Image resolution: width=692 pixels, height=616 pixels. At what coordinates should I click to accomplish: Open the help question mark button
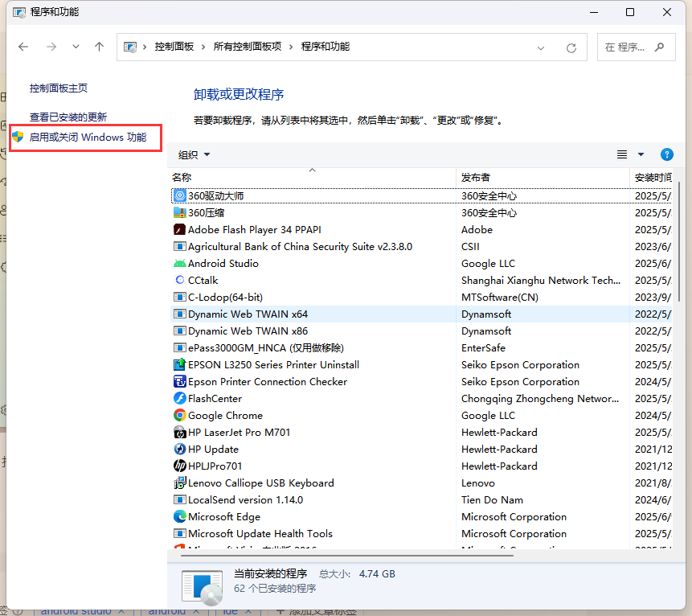[667, 154]
